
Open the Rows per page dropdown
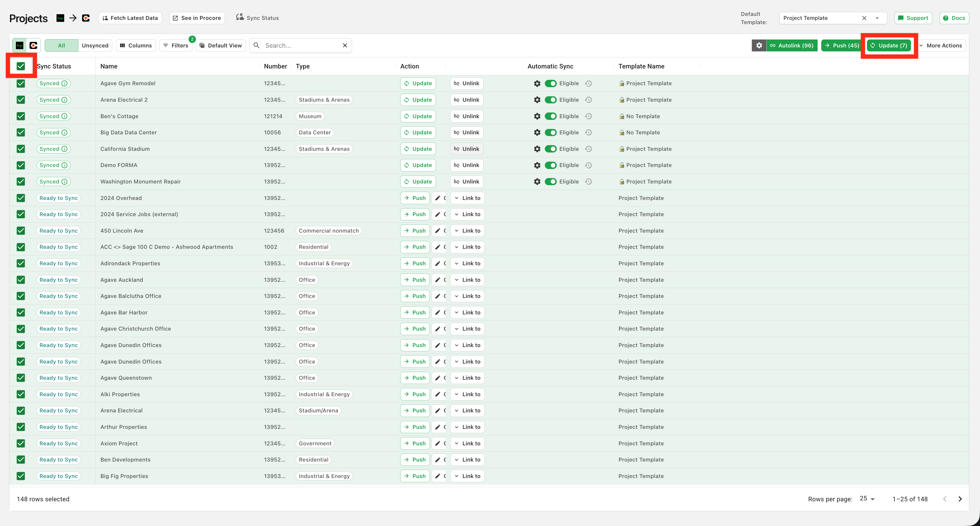pyautogui.click(x=868, y=499)
